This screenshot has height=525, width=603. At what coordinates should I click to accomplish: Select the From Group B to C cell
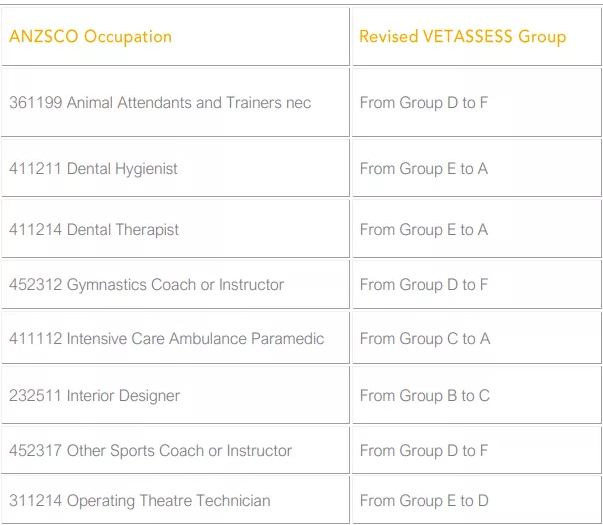pos(425,396)
